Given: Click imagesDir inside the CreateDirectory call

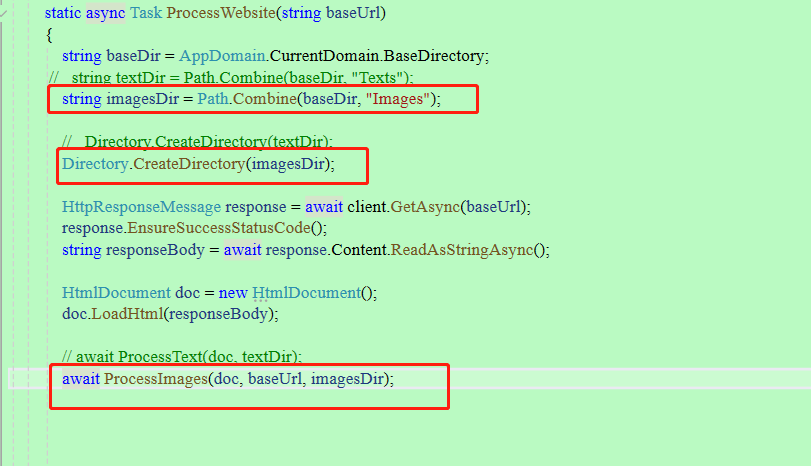Looking at the screenshot, I should tap(288, 164).
